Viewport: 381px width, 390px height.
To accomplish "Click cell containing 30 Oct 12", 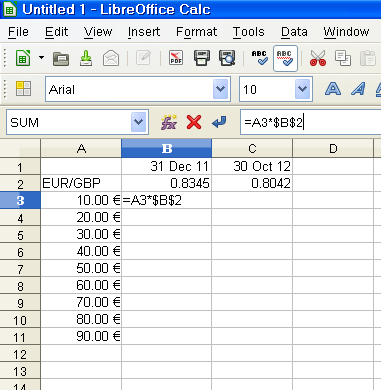I will click(x=252, y=166).
